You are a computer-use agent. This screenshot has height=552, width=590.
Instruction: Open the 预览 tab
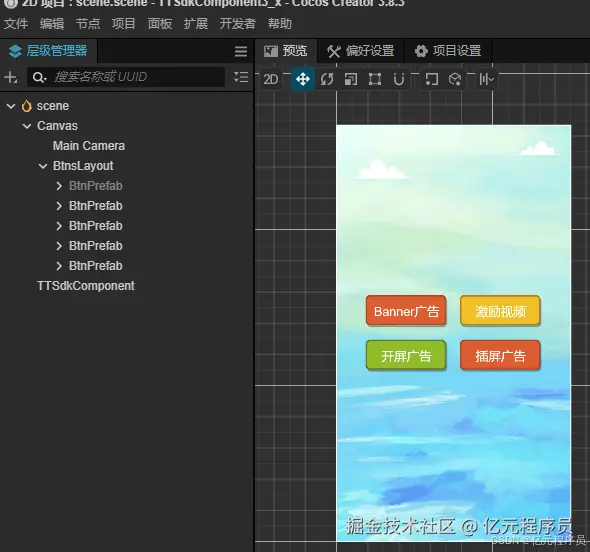pos(286,51)
